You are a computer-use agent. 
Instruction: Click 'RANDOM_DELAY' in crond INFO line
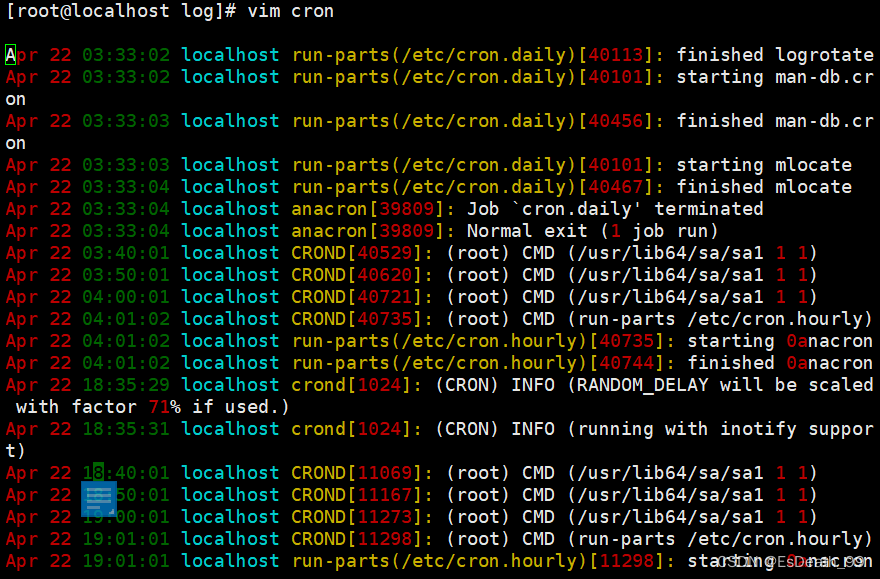pyautogui.click(x=643, y=385)
